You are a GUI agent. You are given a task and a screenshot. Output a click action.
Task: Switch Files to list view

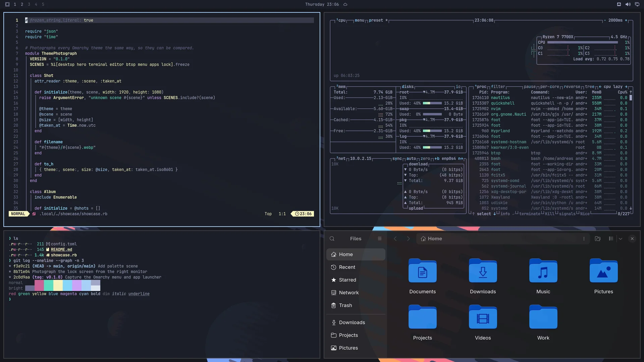(611, 239)
